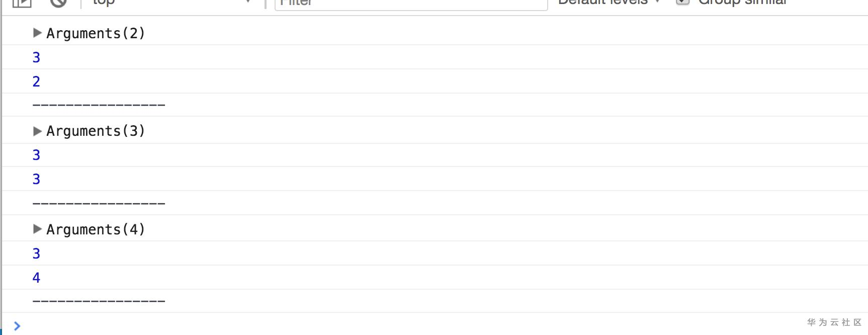Expand the Arguments(3) log entry

[37, 131]
